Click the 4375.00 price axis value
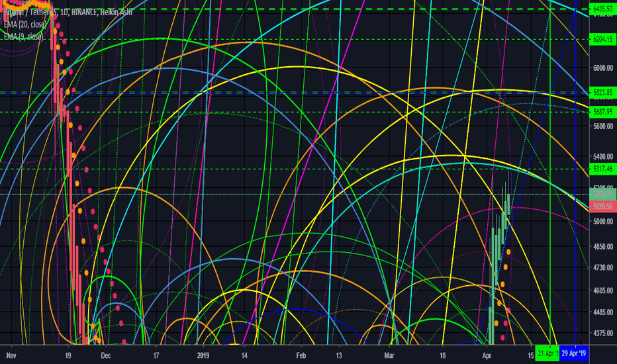 point(603,333)
